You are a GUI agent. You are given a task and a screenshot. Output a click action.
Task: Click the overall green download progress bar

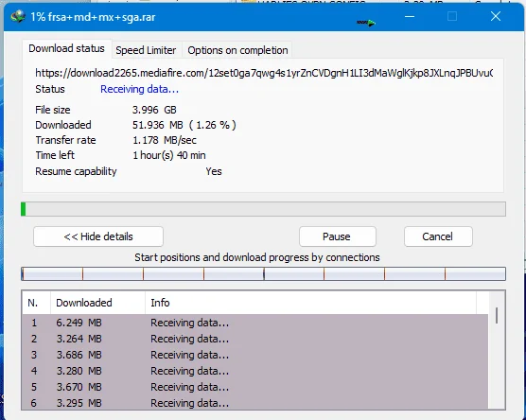point(263,209)
